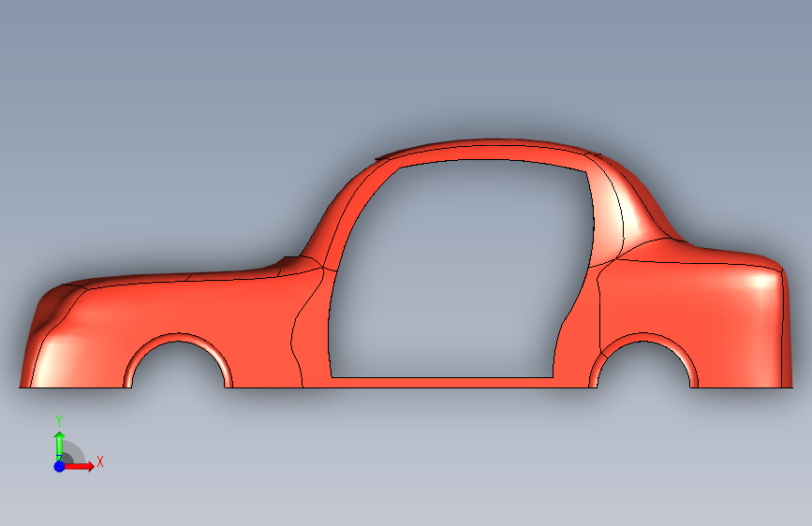Image resolution: width=812 pixels, height=526 pixels.
Task: Click the red X axis arrow of the triad
Action: point(81,466)
